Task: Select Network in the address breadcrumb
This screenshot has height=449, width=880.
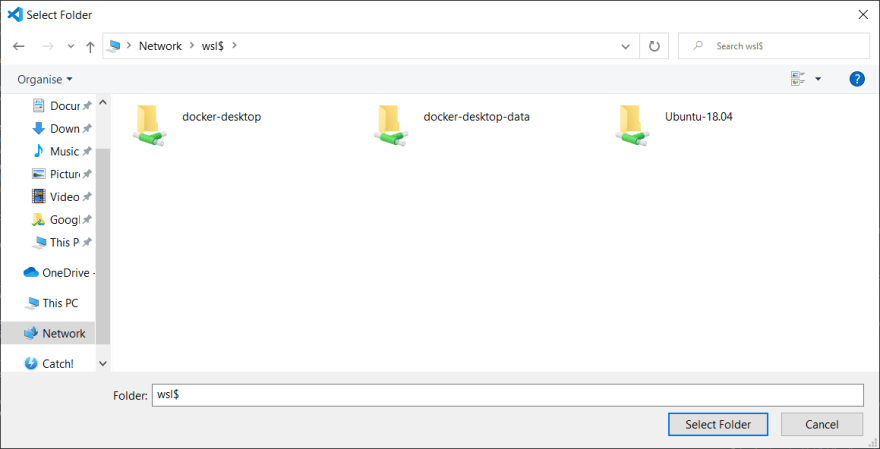Action: tap(161, 46)
